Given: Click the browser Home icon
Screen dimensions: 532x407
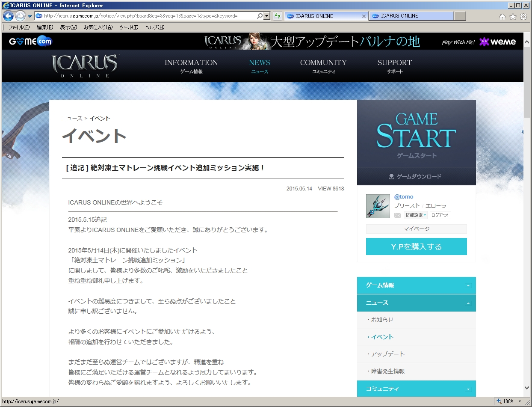Looking at the screenshot, I should tap(502, 17).
